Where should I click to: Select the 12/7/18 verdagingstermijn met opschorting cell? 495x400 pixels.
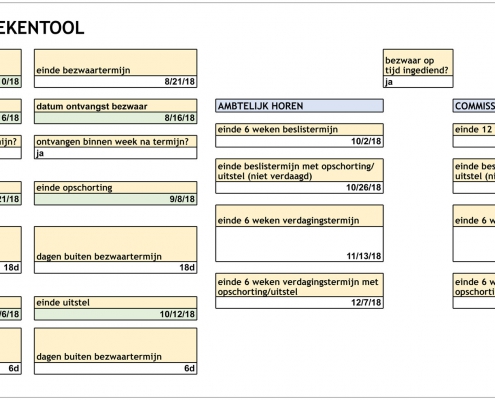[299, 303]
